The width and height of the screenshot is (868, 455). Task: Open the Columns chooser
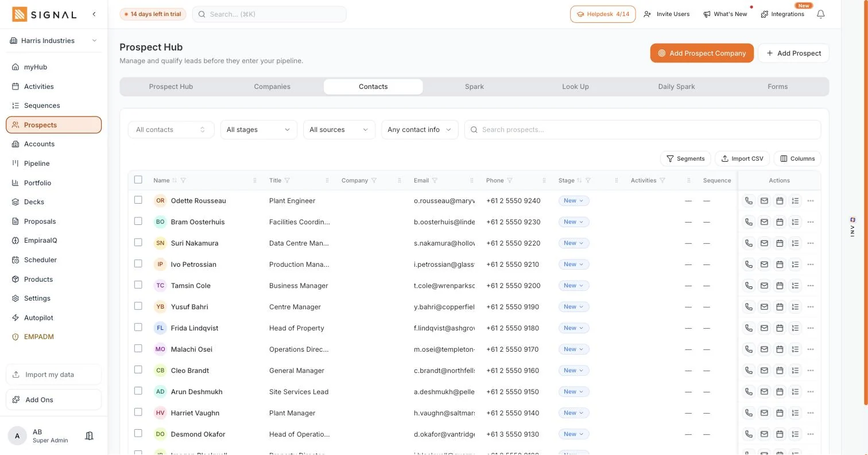coord(797,159)
